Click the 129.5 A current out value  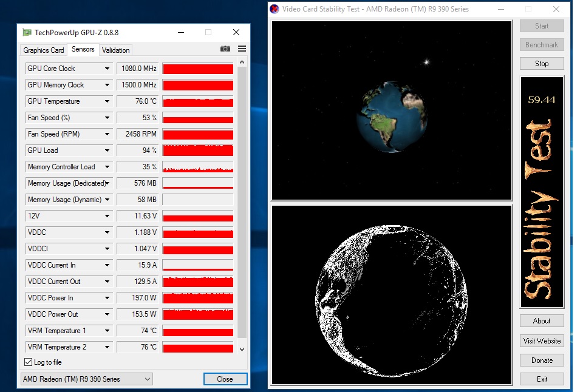(138, 282)
